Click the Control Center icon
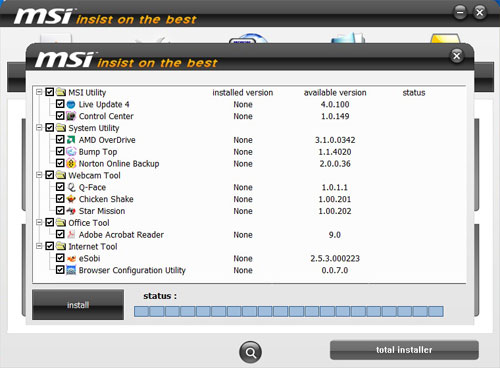 tap(71, 116)
